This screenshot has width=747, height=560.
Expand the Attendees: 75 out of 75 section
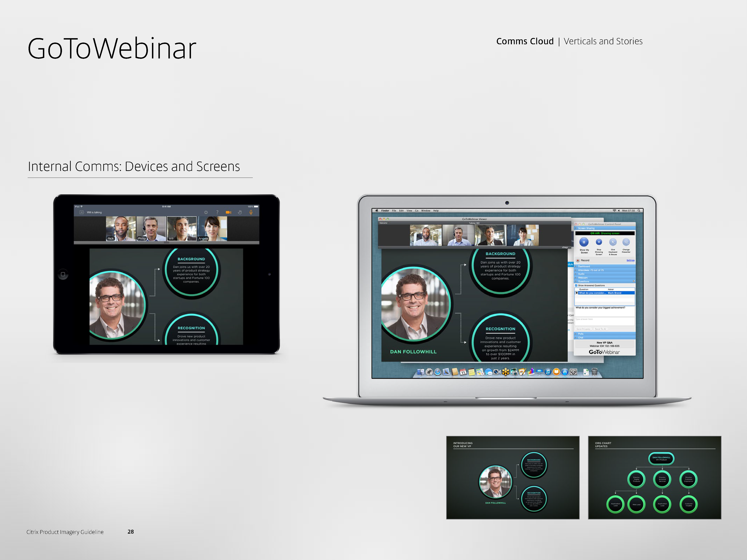click(x=605, y=270)
